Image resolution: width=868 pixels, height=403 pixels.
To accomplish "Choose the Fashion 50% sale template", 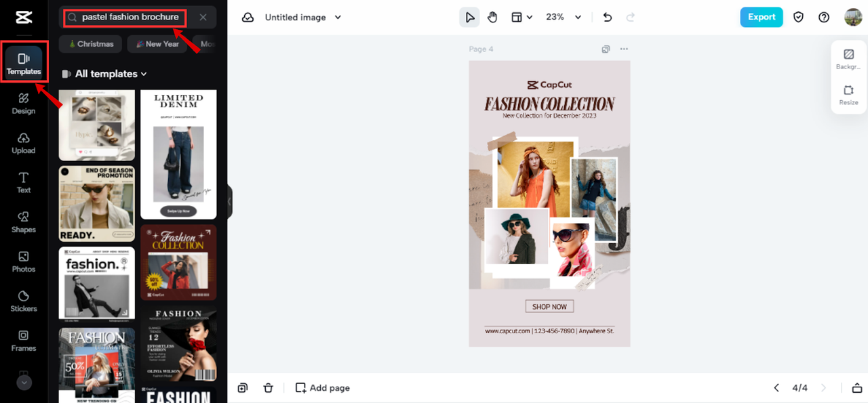I will click(97, 365).
